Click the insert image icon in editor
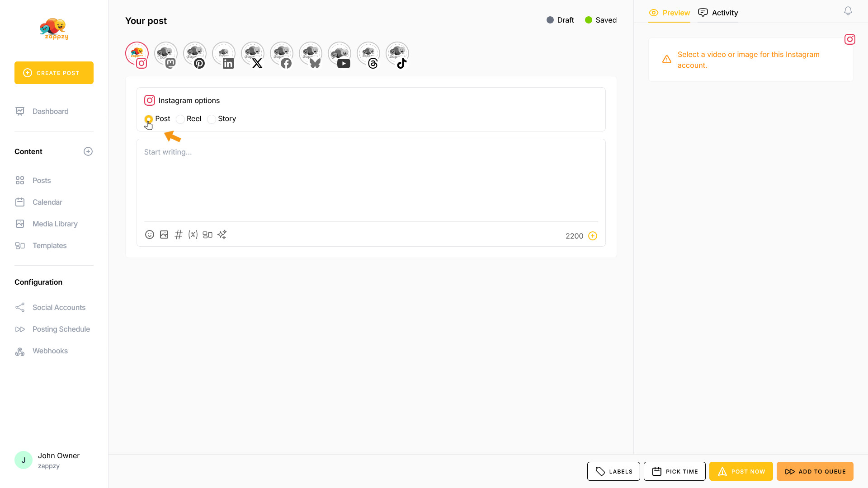The width and height of the screenshot is (868, 488). 164,235
